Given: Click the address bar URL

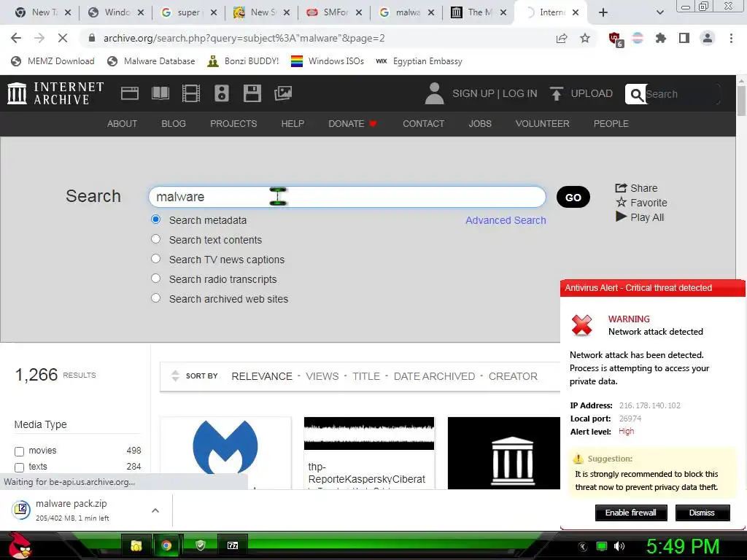Looking at the screenshot, I should (x=244, y=38).
